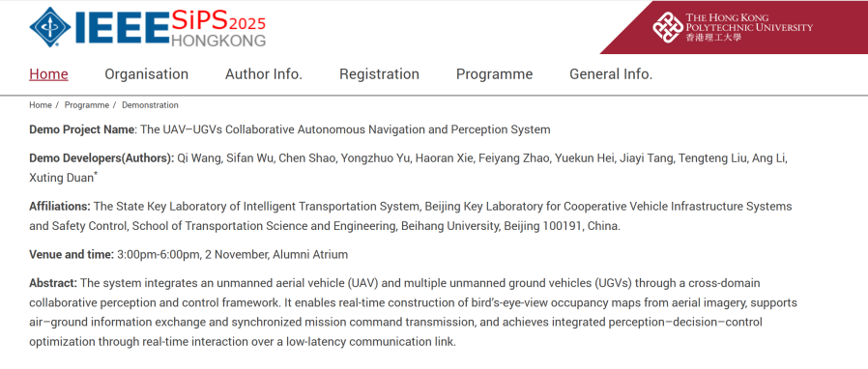Click the blue IEEE wordmark
868x369 pixels.
pyautogui.click(x=121, y=28)
